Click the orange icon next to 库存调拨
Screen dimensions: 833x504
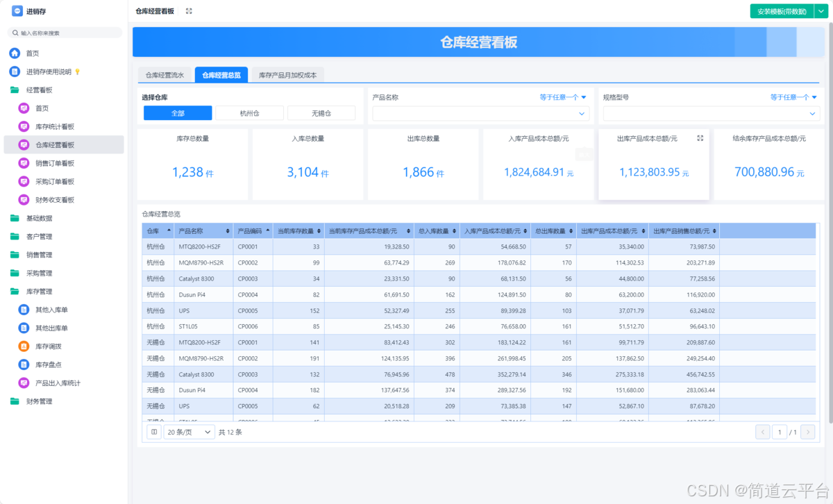tap(24, 346)
